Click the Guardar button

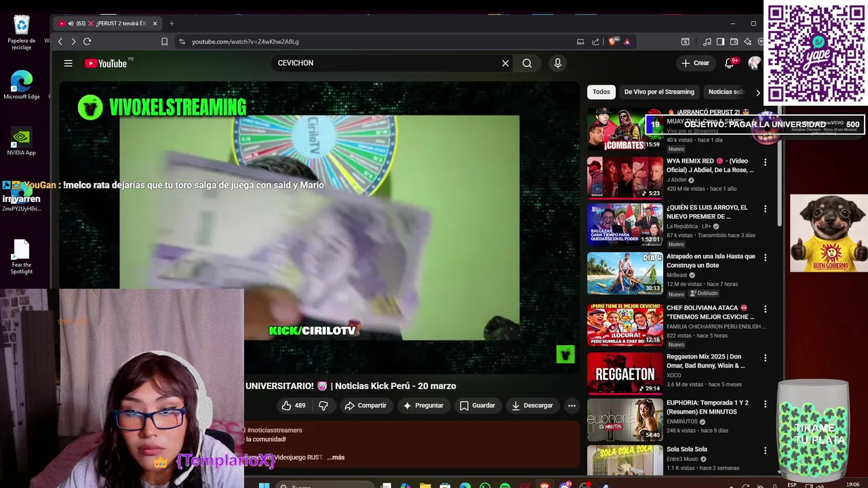[477, 405]
